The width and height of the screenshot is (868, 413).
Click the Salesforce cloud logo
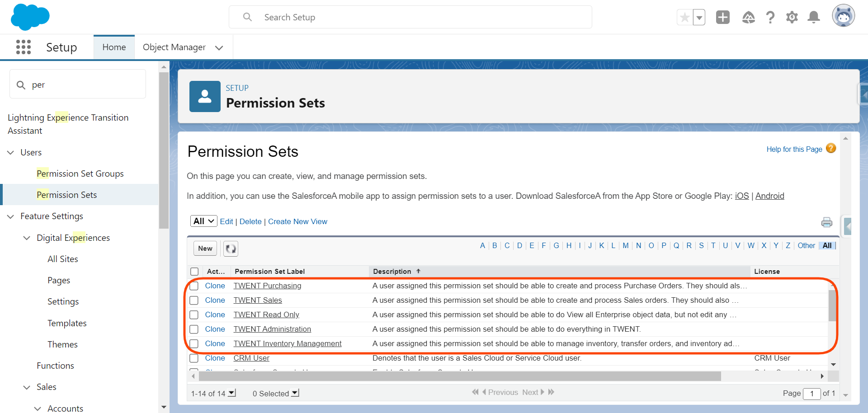[x=30, y=17]
